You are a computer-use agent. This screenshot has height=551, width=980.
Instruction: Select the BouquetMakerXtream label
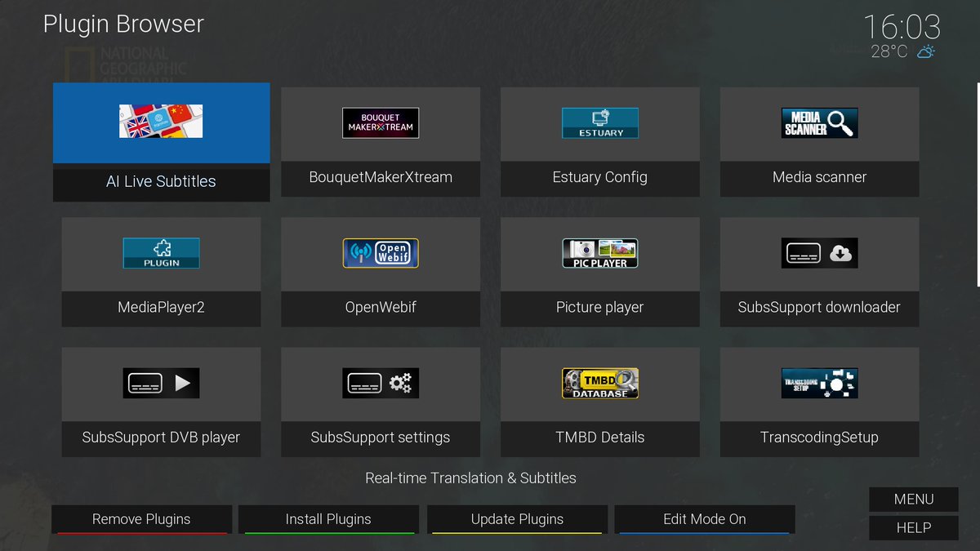pyautogui.click(x=381, y=176)
